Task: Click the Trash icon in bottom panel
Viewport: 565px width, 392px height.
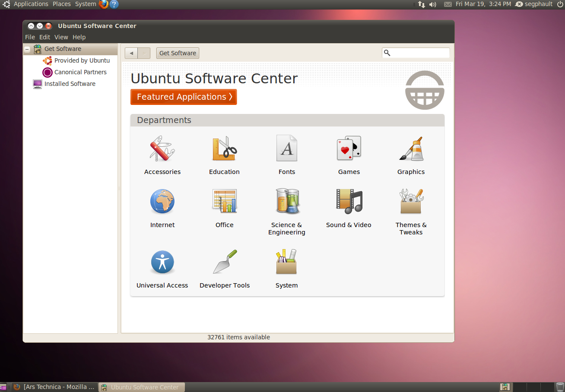Action: 560,387
